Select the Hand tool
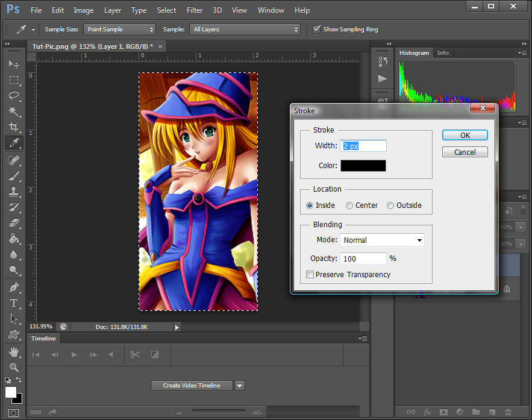532x420 pixels. coord(14,352)
